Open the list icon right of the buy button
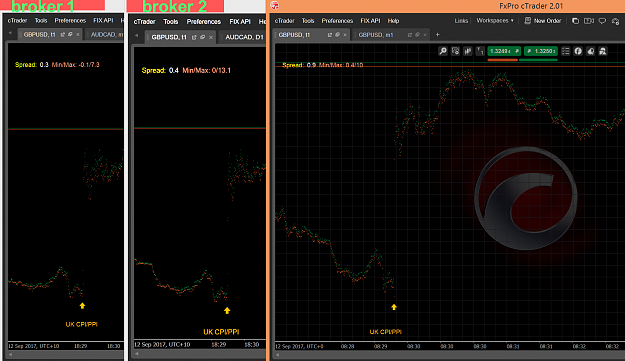The width and height of the screenshot is (625, 361). click(x=565, y=51)
